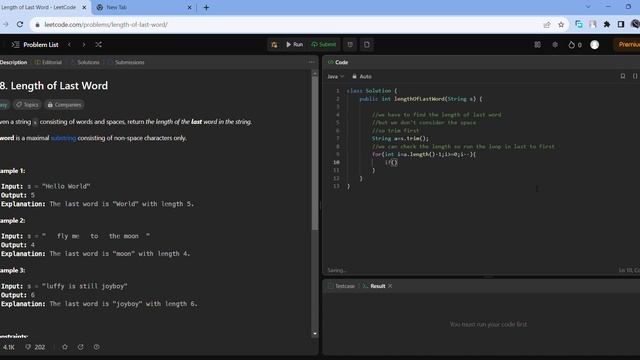Switch to the Testcase tab
The height and width of the screenshot is (360, 640).
(x=342, y=286)
